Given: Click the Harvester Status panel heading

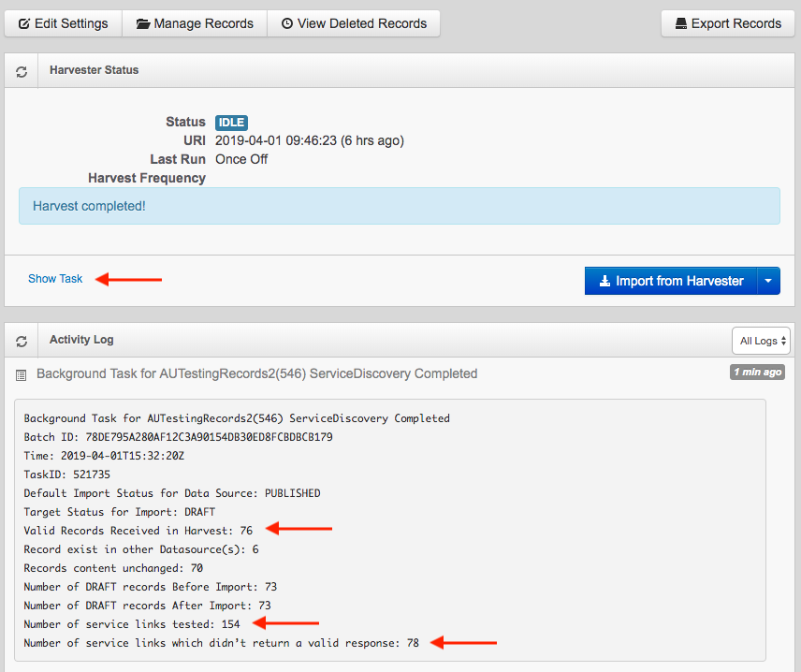Looking at the screenshot, I should [x=95, y=70].
